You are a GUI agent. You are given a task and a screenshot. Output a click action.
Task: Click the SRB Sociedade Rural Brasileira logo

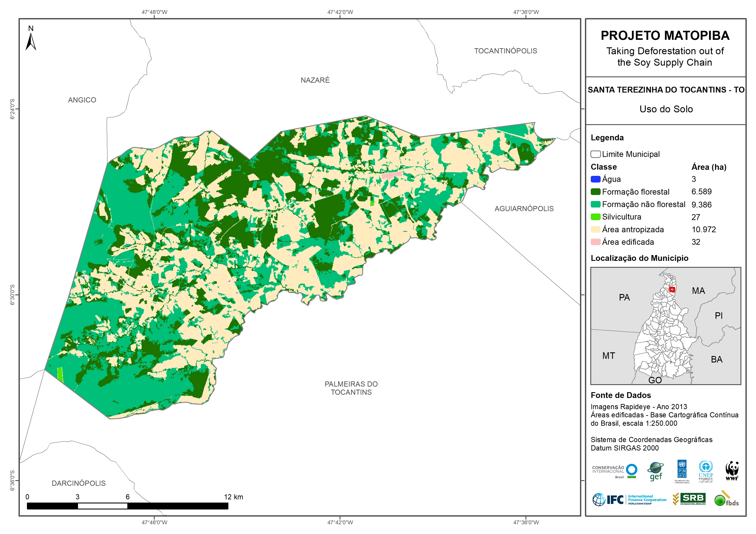(689, 499)
